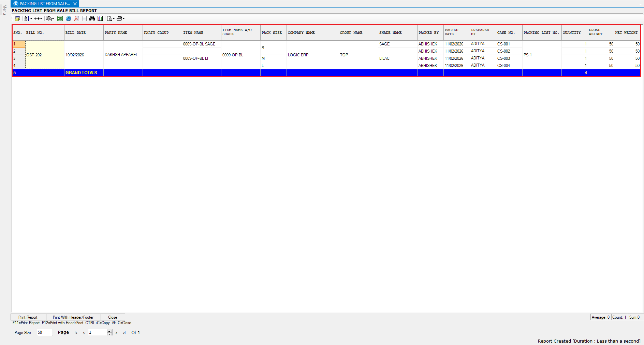Open report in Internet Explorer

click(68, 18)
